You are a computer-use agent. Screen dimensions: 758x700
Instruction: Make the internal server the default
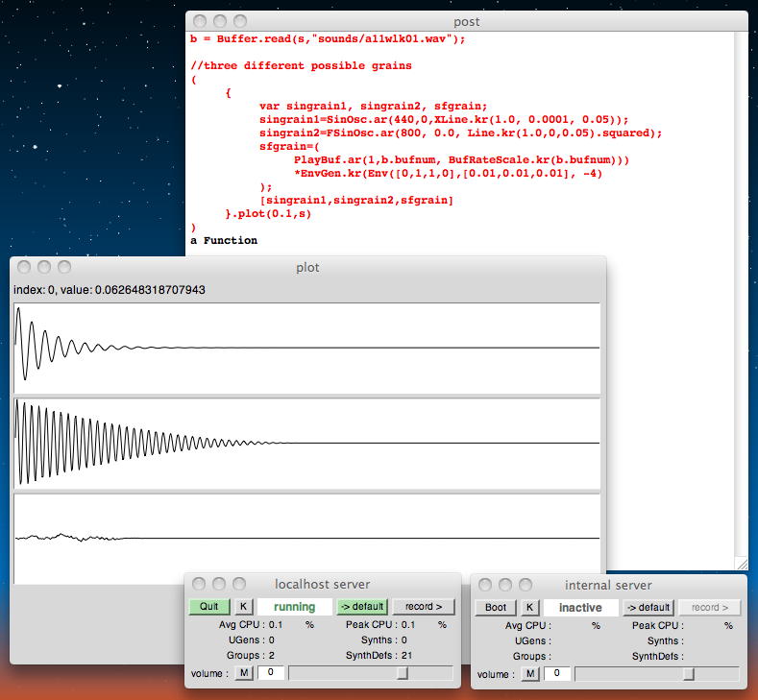click(648, 608)
